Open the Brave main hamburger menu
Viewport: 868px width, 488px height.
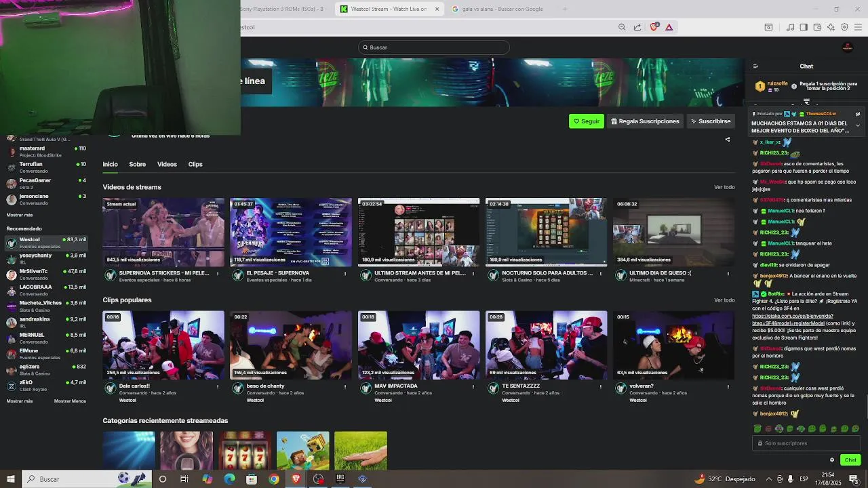tap(858, 27)
